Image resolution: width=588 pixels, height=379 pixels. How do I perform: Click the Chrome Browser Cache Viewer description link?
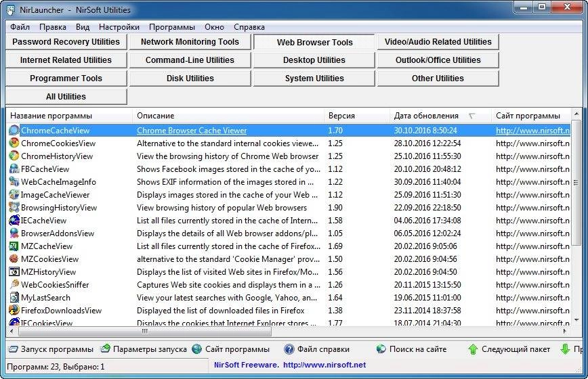[x=192, y=131]
